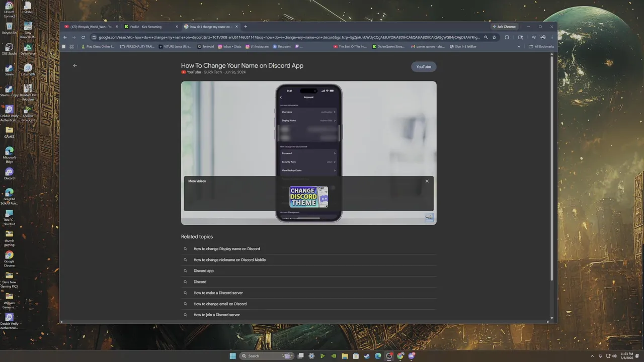644x362 pixels.
Task: Close the Profile - Kick Streaming tab
Action: pyautogui.click(x=177, y=27)
